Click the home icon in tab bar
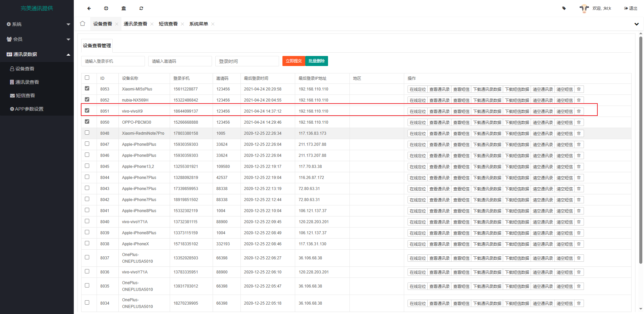 (83, 23)
